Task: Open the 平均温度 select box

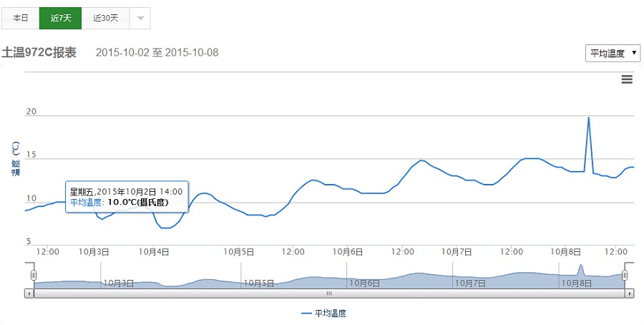Action: coord(612,54)
